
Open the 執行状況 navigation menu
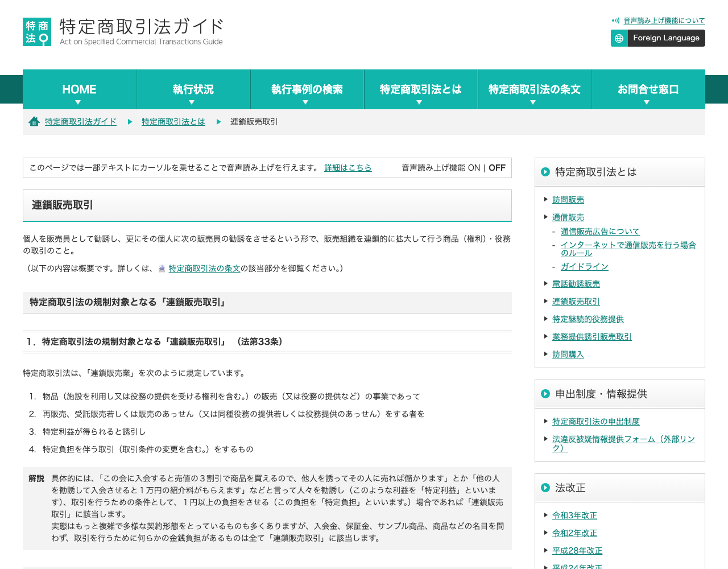193,89
